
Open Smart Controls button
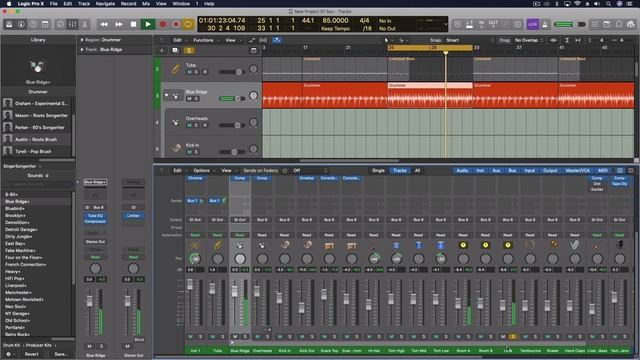coord(60,24)
